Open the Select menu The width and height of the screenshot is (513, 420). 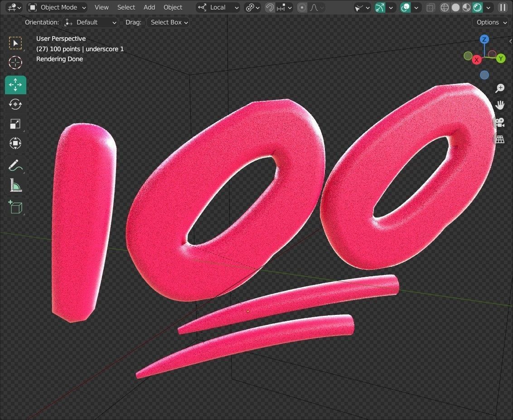(126, 7)
